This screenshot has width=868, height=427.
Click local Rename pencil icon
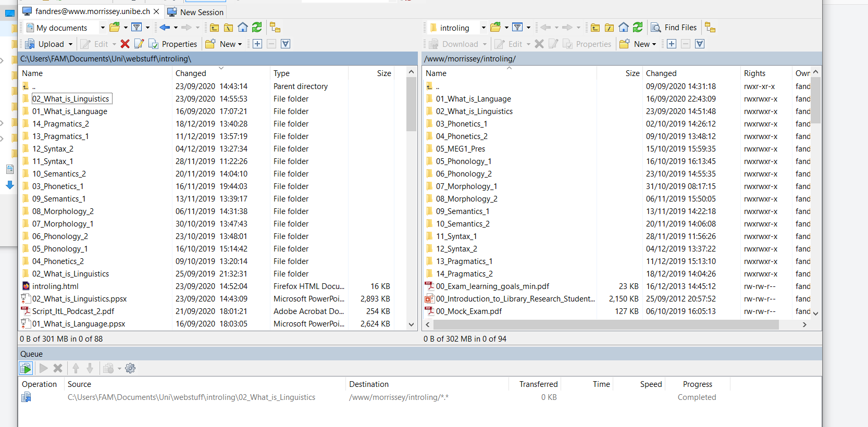point(139,44)
